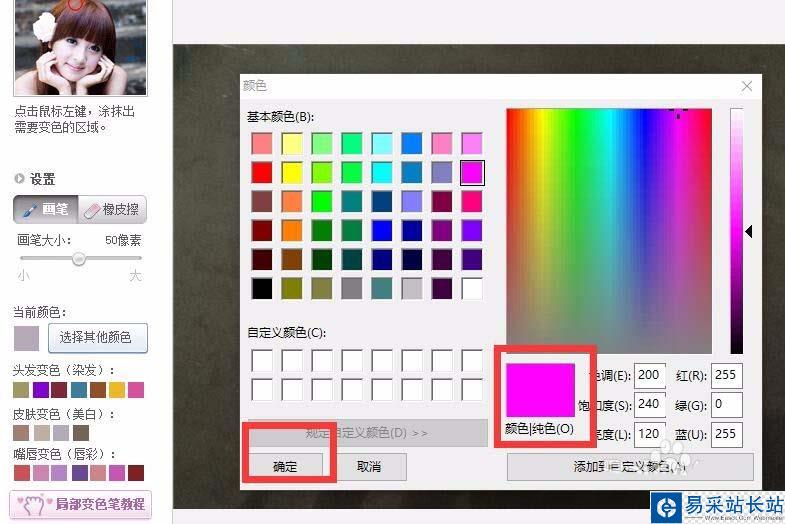785x524 pixels.
Task: Click the 绿(G) value field
Action: 726,405
